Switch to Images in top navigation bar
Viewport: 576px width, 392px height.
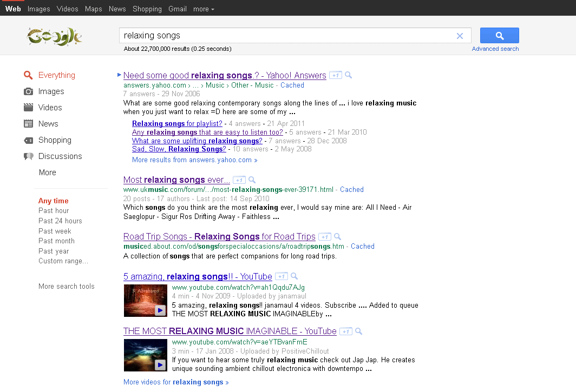tap(38, 9)
